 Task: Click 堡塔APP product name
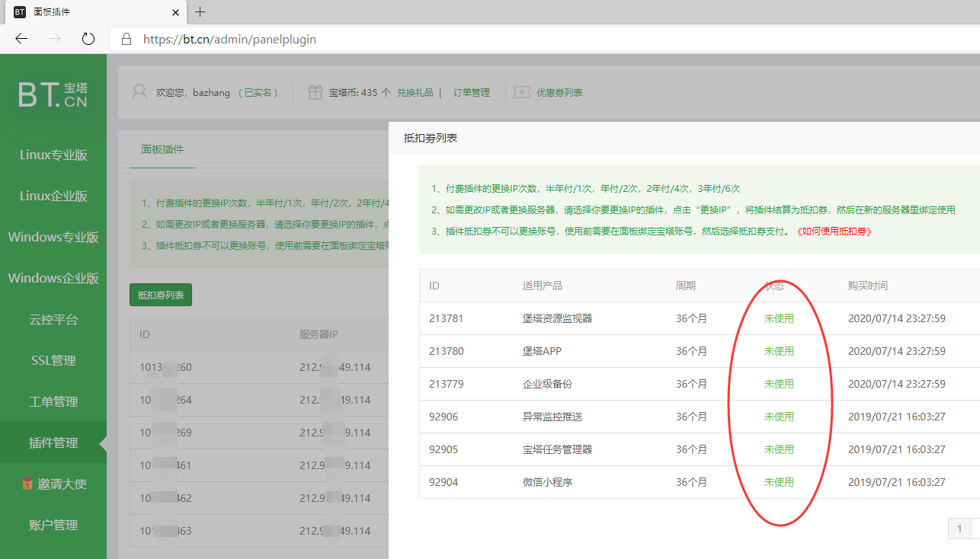pos(542,351)
